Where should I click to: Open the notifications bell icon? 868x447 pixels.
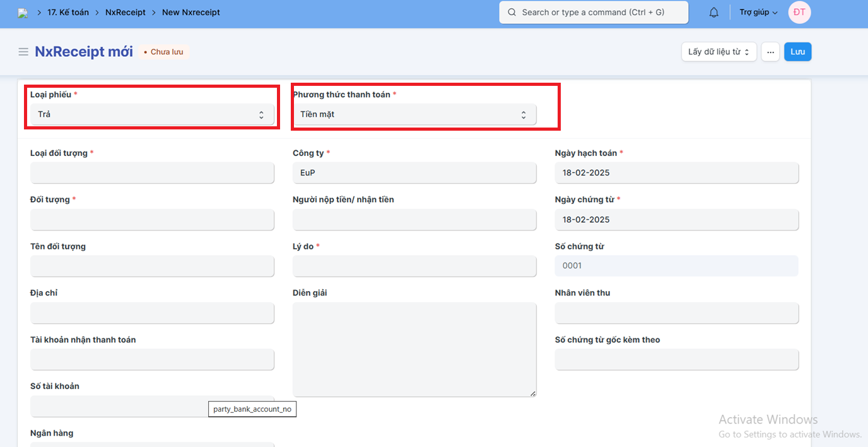(x=713, y=13)
